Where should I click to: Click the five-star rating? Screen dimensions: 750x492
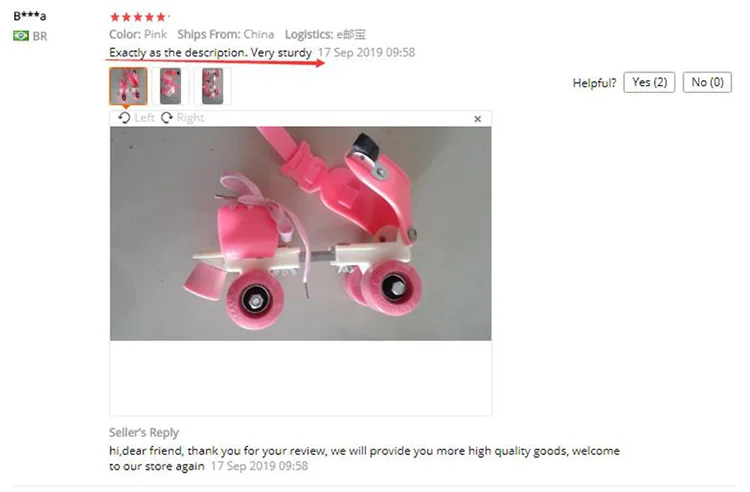139,17
